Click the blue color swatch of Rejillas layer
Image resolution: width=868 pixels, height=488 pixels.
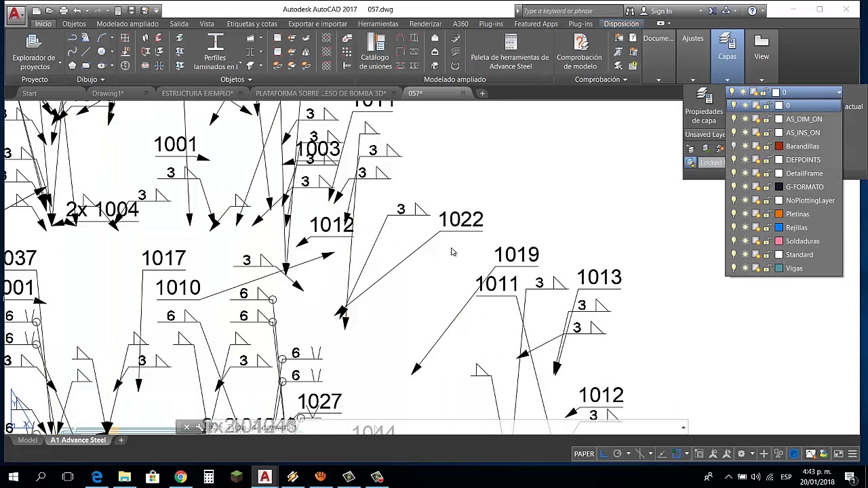(x=779, y=228)
